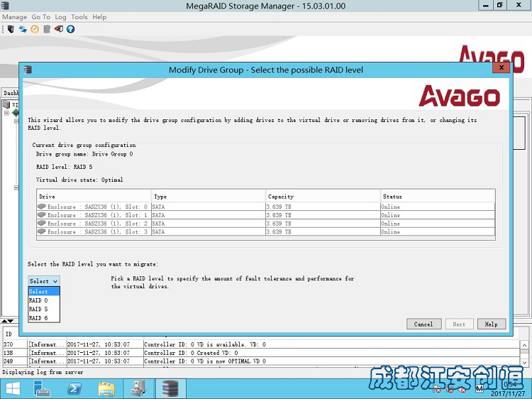Open the Go To menu
The height and width of the screenshot is (399, 532).
[x=40, y=17]
